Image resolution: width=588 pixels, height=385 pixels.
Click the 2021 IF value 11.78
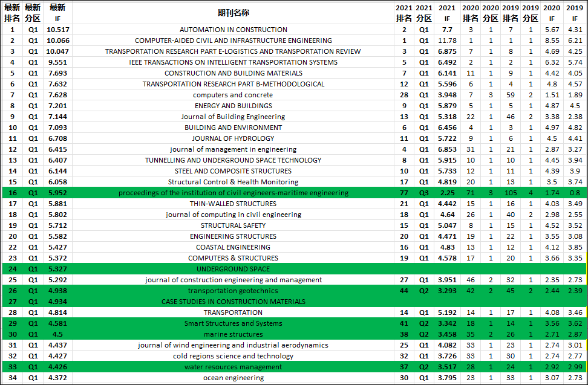[447, 40]
